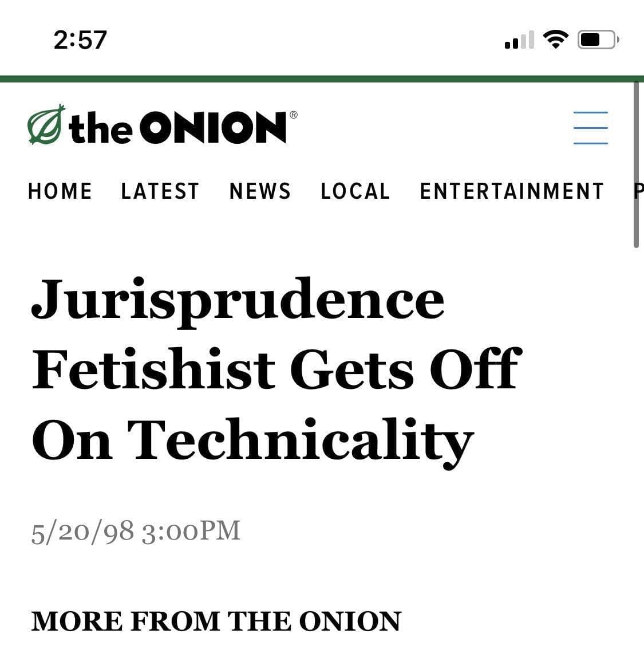
Task: Click the cut-off nav item after ENTERTAINMENT
Action: (638, 191)
